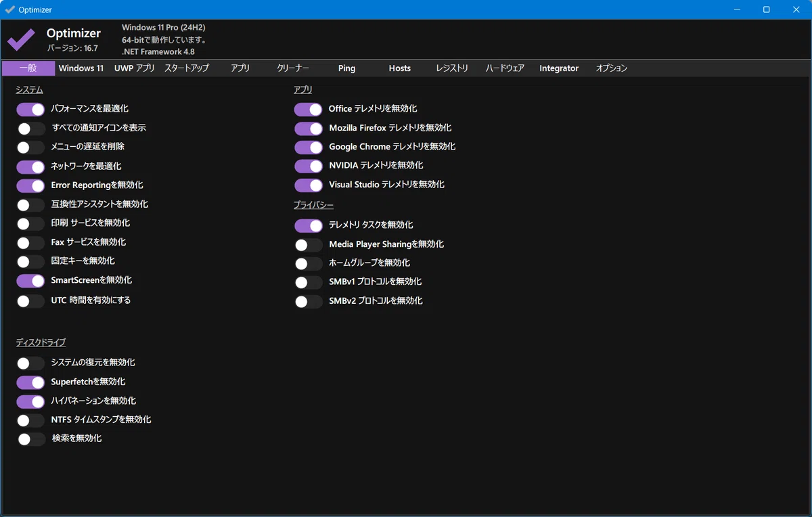Toggle Google Chrome テレメトリを無効化 switch

click(308, 147)
